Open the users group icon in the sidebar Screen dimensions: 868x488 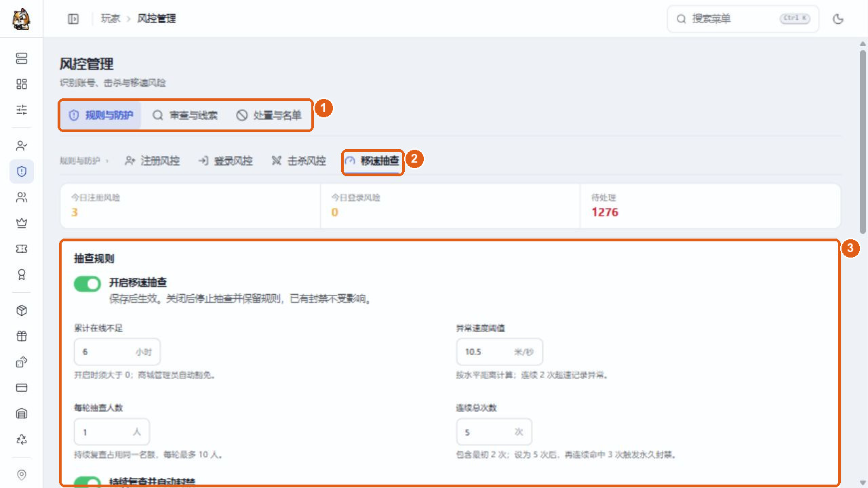click(x=22, y=197)
